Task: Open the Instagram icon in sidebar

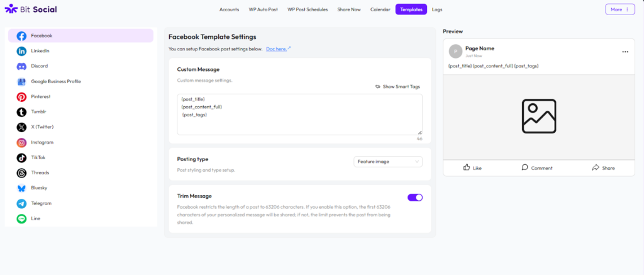Action: 21,142
